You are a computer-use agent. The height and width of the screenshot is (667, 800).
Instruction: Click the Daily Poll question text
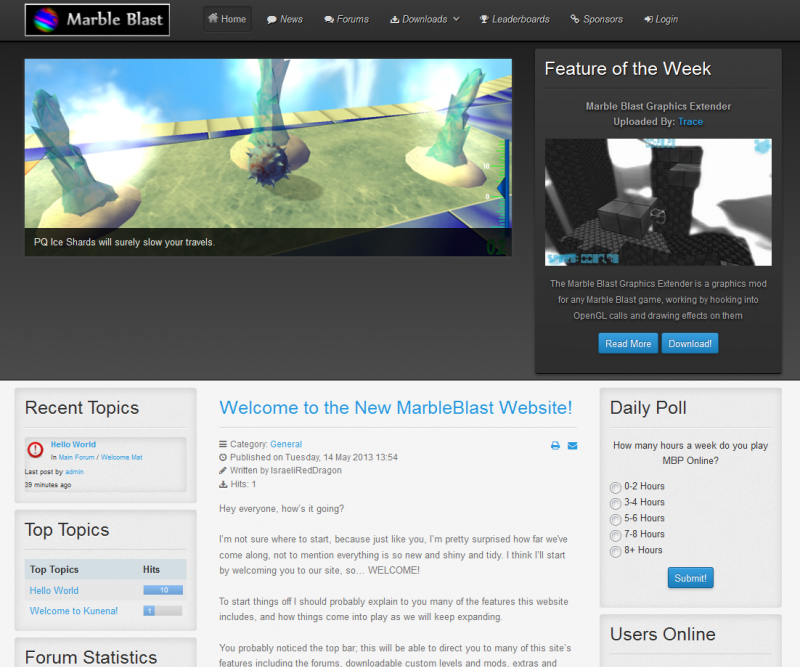pos(690,453)
